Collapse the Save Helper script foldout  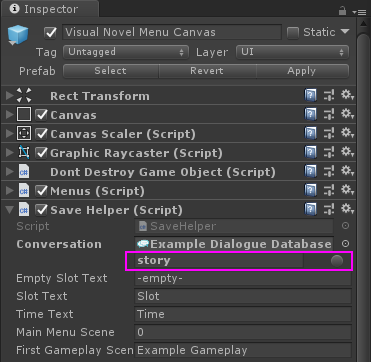[x=9, y=210]
